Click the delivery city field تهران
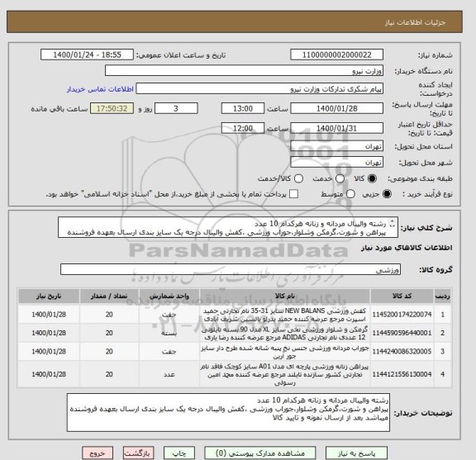Viewport: 476px width, 460px height. (x=336, y=163)
